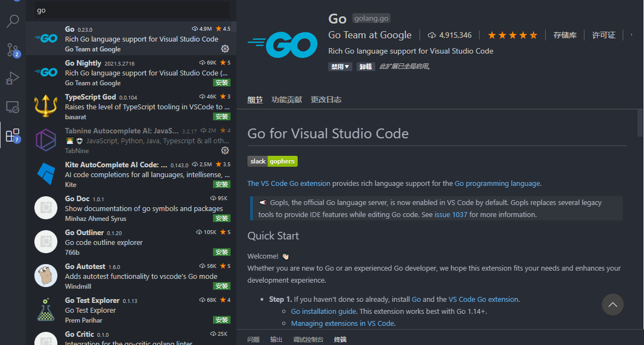Click manage gear for Tabnine extension
Screen dimensions: 644x345
[x=224, y=150]
